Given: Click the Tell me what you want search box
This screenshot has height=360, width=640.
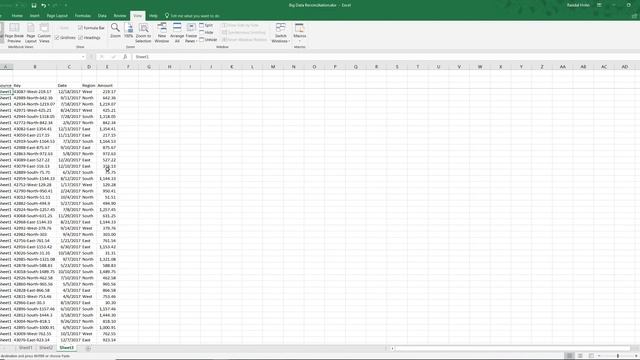Looking at the screenshot, I should coord(195,16).
